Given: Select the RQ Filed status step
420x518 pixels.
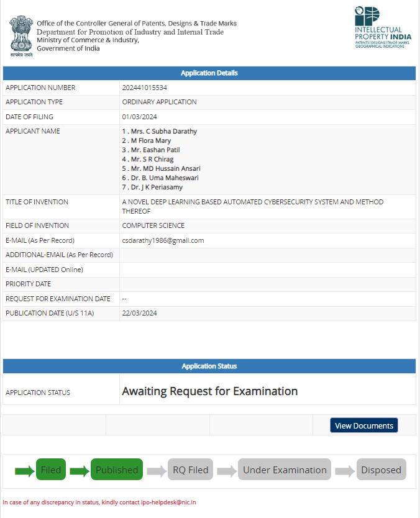Looking at the screenshot, I should (x=190, y=470).
